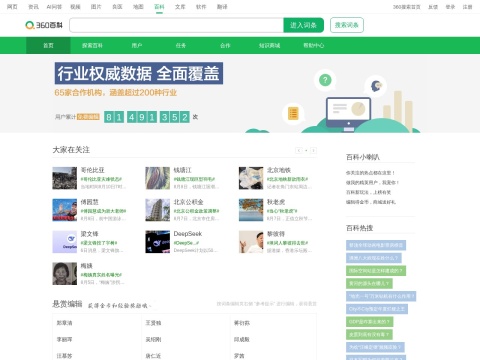Select 首页 in green navigation bar
This screenshot has width=480, height=360.
tap(48, 45)
